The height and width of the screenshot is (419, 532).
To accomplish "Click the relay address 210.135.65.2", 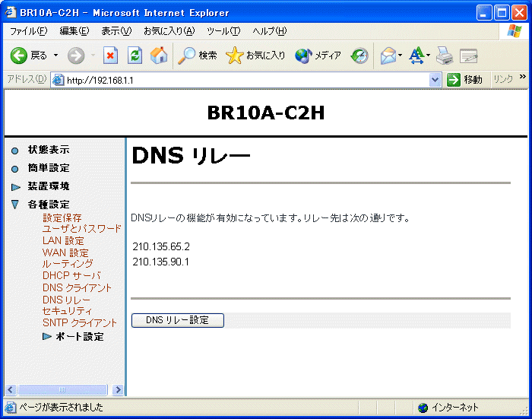I will [161, 246].
